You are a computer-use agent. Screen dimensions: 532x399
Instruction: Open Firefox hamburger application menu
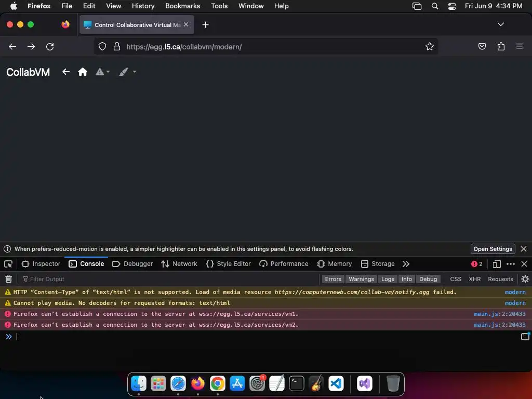520,46
